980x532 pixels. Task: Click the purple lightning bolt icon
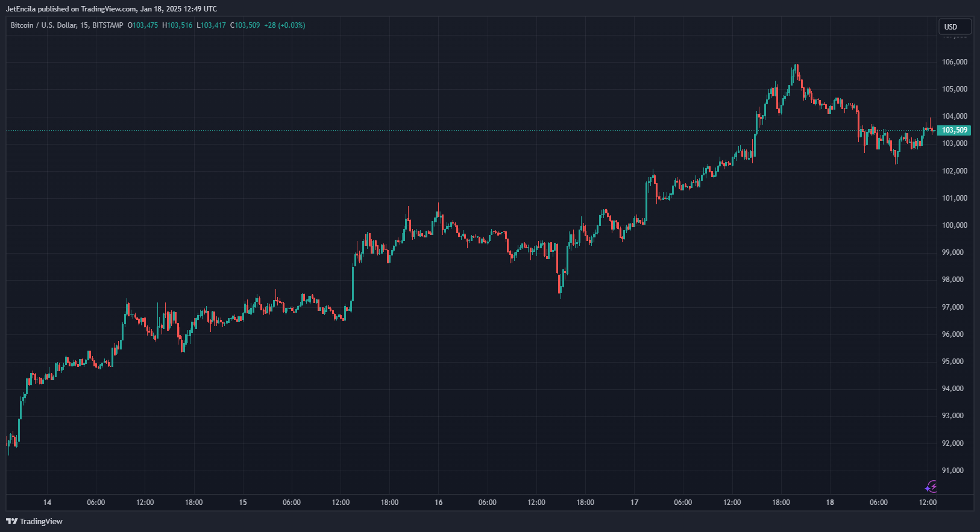coord(931,487)
